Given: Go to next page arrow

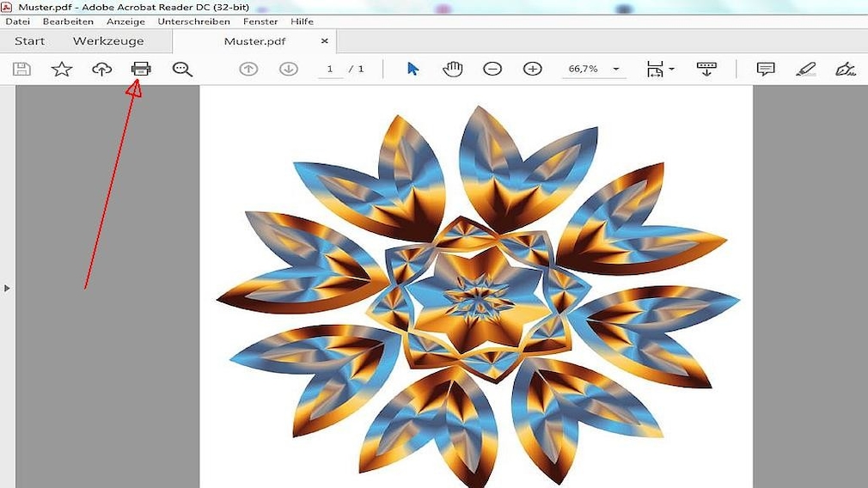Looking at the screenshot, I should 289,69.
